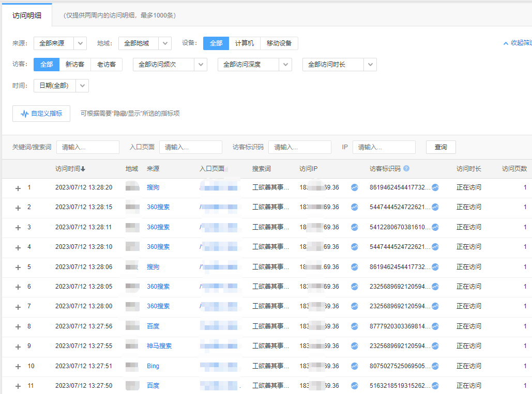Focus the IP input field
This screenshot has width=532, height=394.
[384, 147]
